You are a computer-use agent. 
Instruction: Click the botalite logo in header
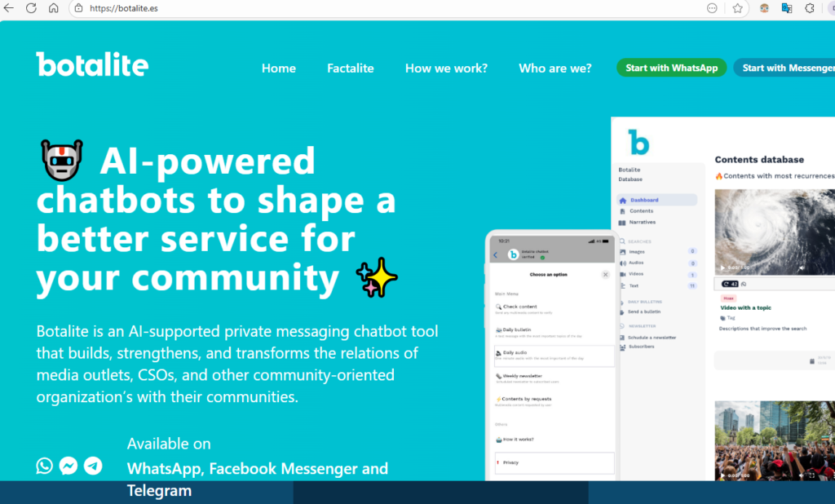click(x=92, y=65)
